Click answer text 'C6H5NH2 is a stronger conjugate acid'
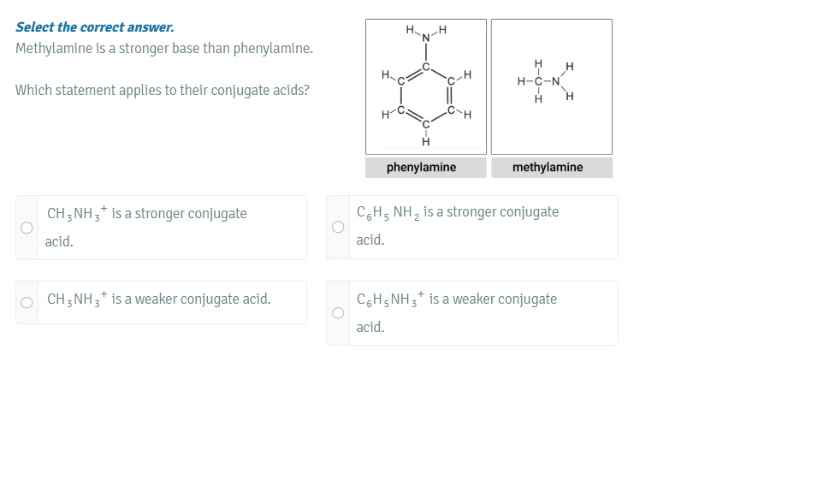This screenshot has width=829, height=504. click(458, 226)
